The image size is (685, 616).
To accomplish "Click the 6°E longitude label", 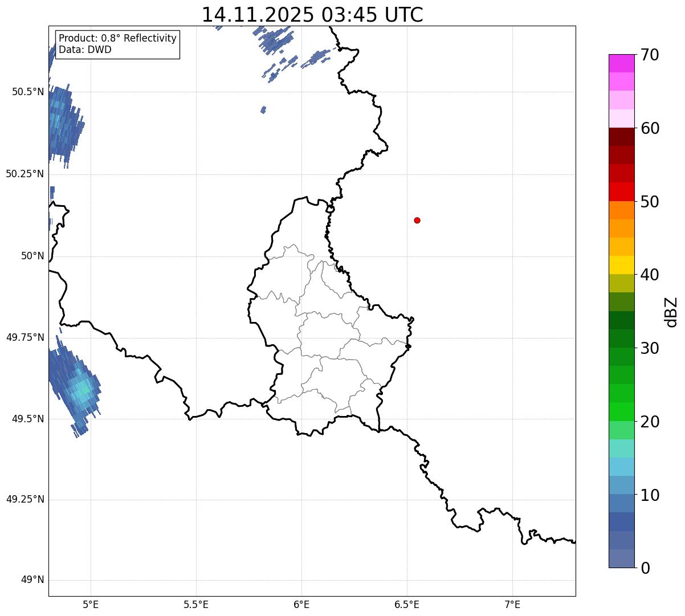I will coord(301,604).
